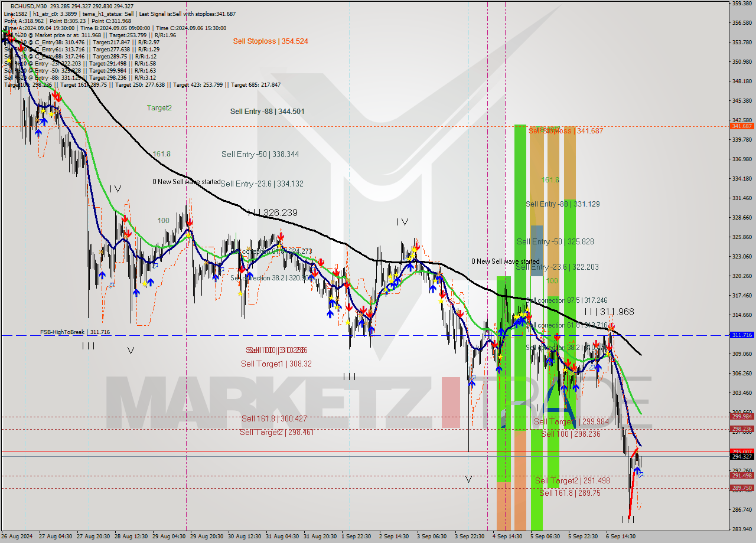This screenshot has height=543, width=756.
Task: Click the orange 341.687 price tag on axis
Action: [x=742, y=126]
